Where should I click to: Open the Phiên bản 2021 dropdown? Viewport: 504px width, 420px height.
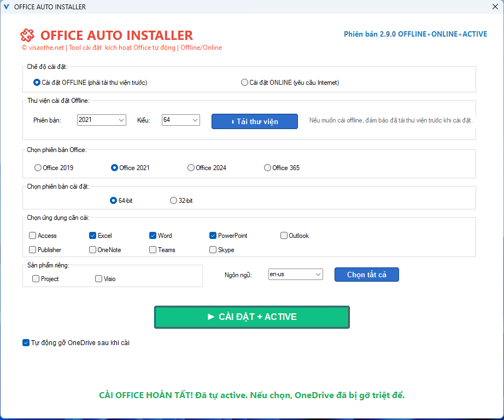click(x=101, y=120)
